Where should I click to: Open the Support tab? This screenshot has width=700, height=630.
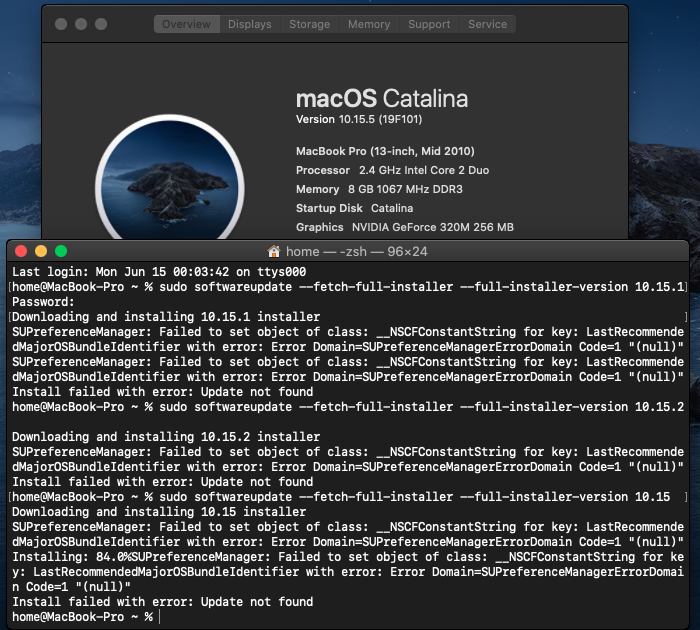pyautogui.click(x=429, y=24)
